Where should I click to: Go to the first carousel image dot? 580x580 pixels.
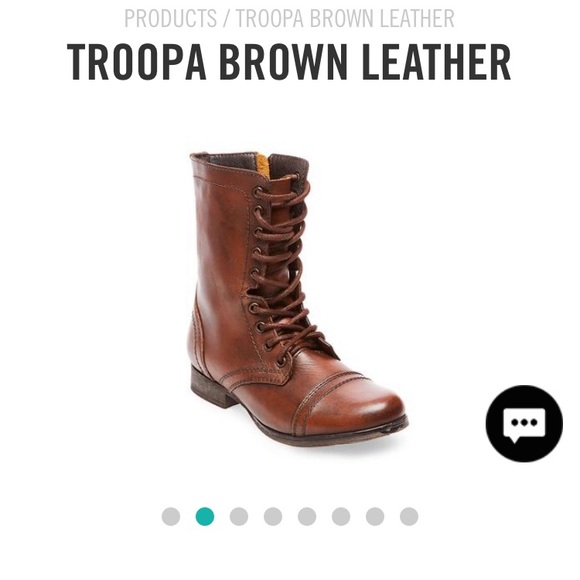(171, 516)
